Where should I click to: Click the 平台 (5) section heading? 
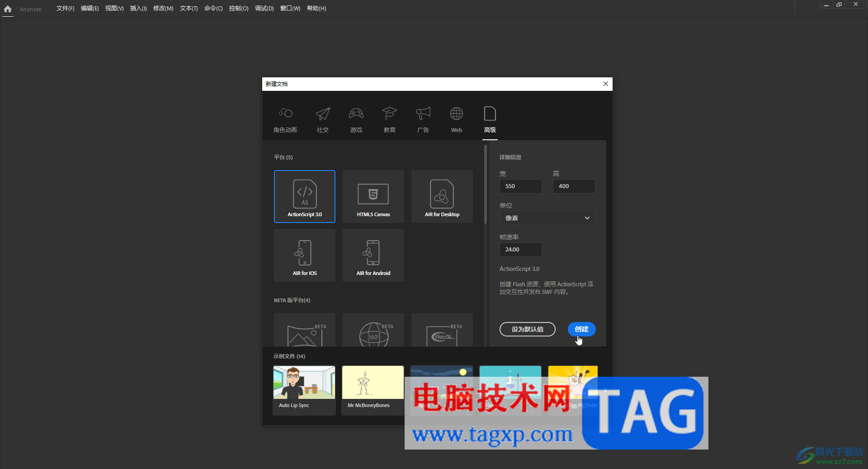[283, 157]
